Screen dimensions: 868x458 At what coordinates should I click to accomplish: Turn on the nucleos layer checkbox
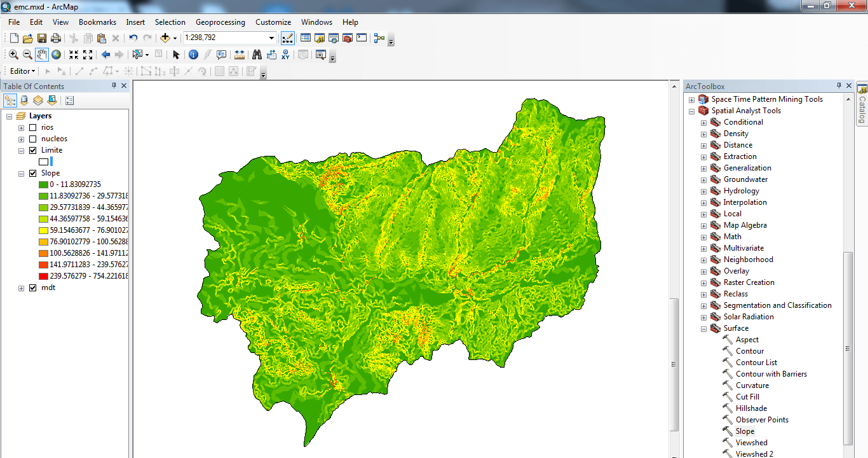pyautogui.click(x=33, y=139)
